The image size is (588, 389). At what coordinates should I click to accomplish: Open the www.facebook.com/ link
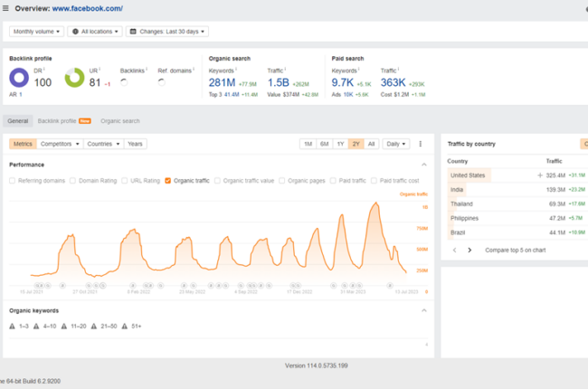[x=88, y=8]
